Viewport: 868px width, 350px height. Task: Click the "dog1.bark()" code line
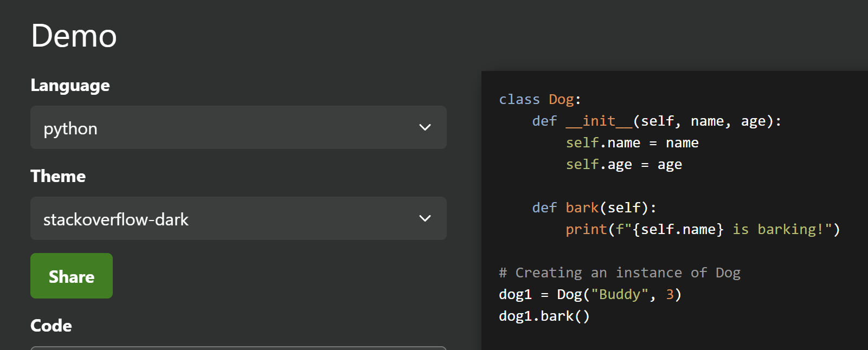(544, 316)
